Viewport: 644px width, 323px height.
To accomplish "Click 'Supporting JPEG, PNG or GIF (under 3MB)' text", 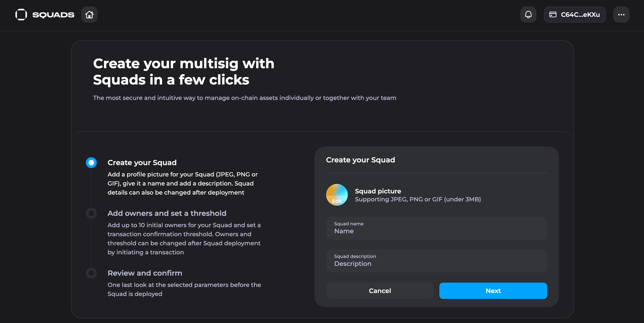I will (x=418, y=199).
